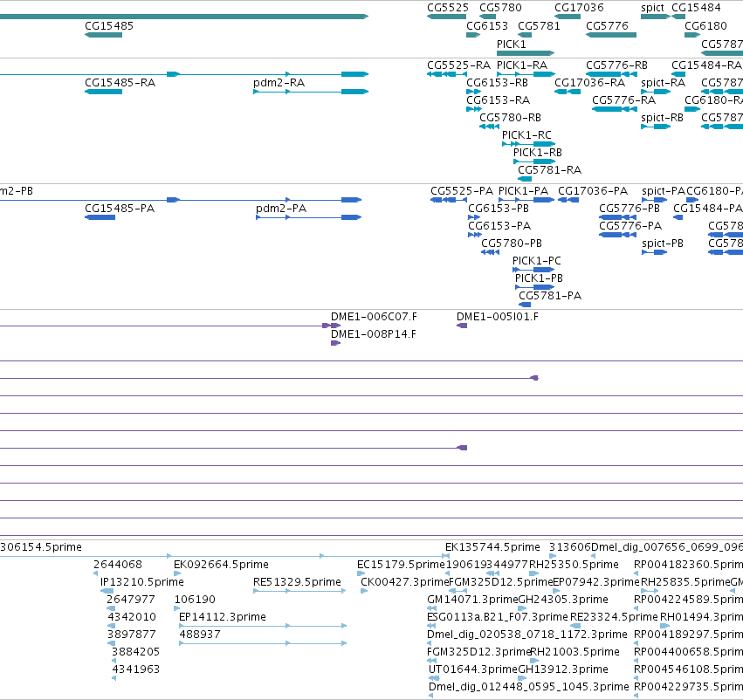Select the 106190 EST label
Screen dimensions: 743x700
pyautogui.click(x=195, y=600)
